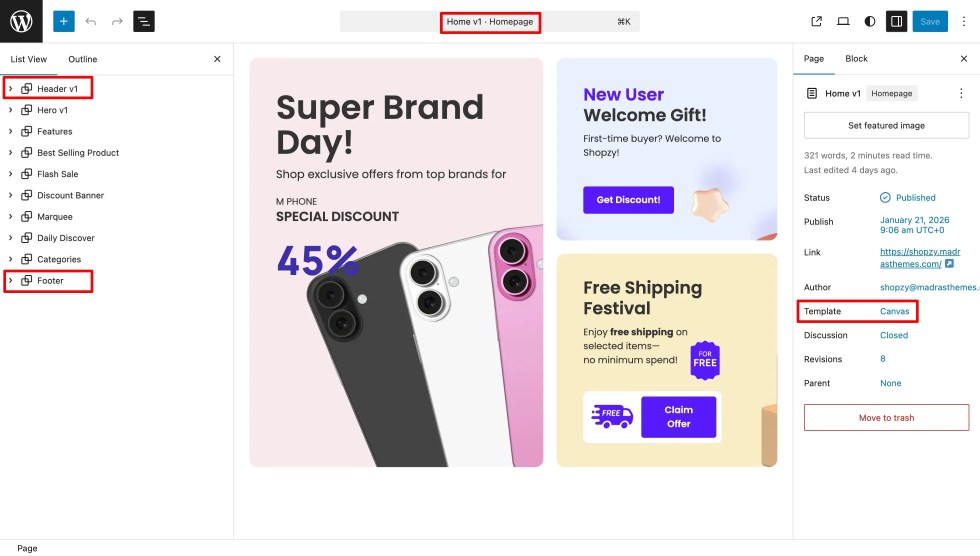Expand the Flash Sale block chevron
The height and width of the screenshot is (556, 980).
click(10, 174)
